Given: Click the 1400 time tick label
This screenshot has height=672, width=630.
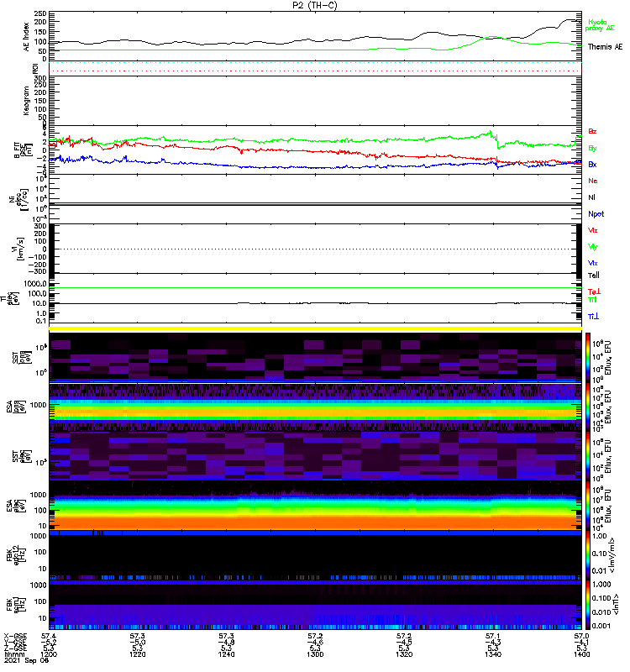Looking at the screenshot, I should point(581,654).
